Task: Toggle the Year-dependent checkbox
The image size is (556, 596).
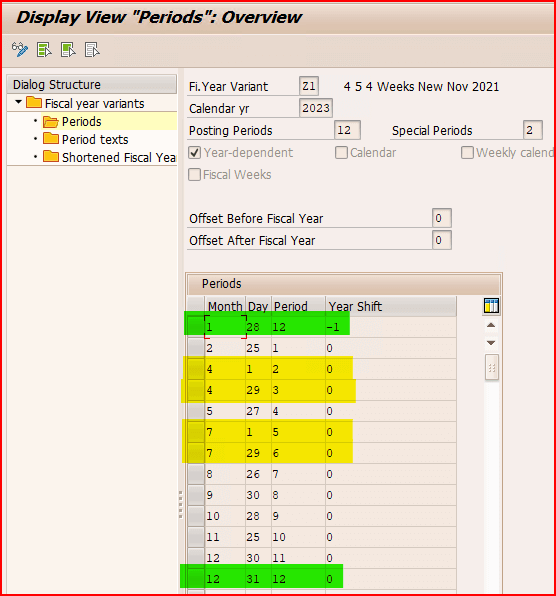Action: point(195,153)
